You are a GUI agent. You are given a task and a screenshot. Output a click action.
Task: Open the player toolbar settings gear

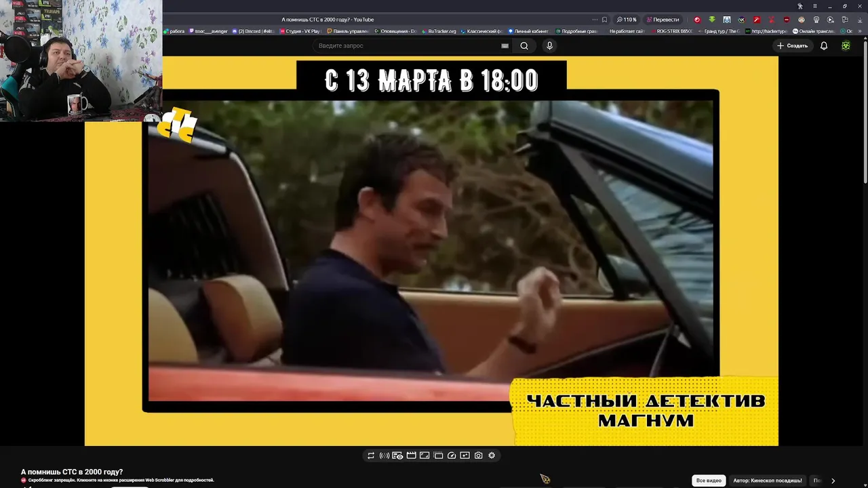492,455
